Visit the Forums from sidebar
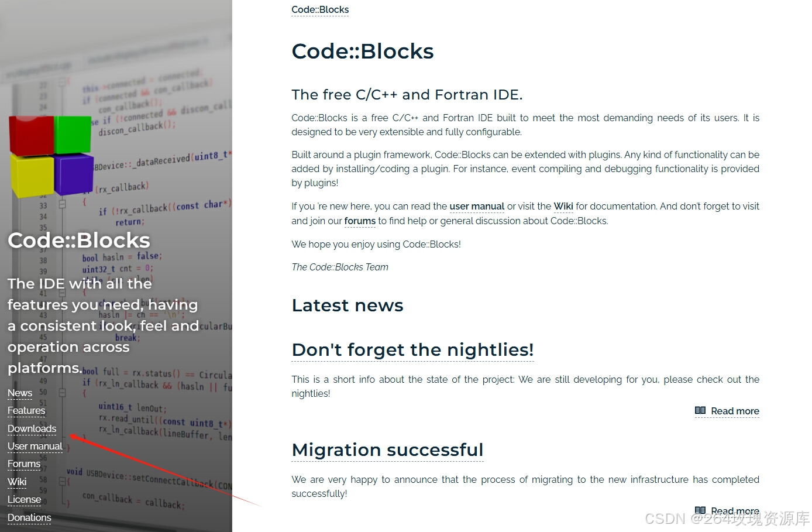This screenshot has width=812, height=532. (x=24, y=464)
